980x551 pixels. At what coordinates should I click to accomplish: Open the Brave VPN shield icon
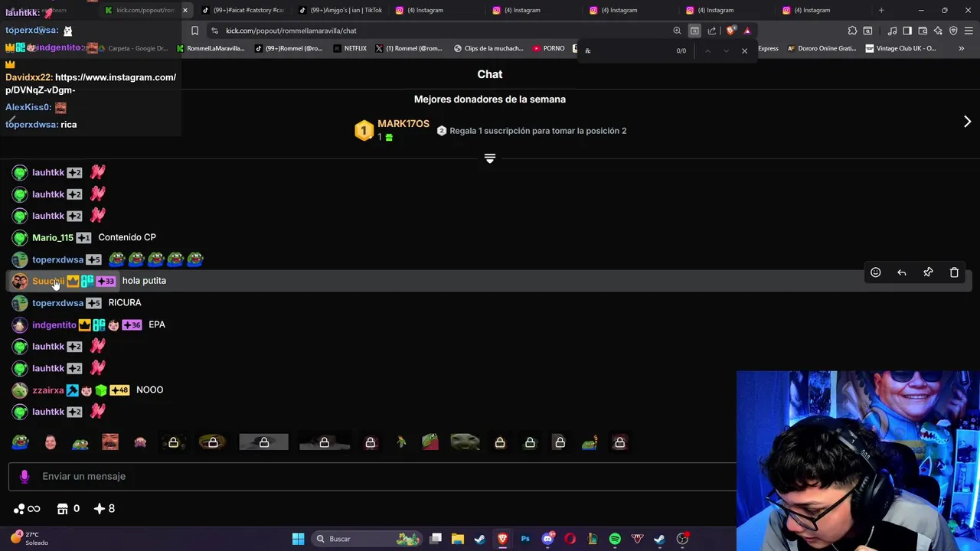(953, 31)
